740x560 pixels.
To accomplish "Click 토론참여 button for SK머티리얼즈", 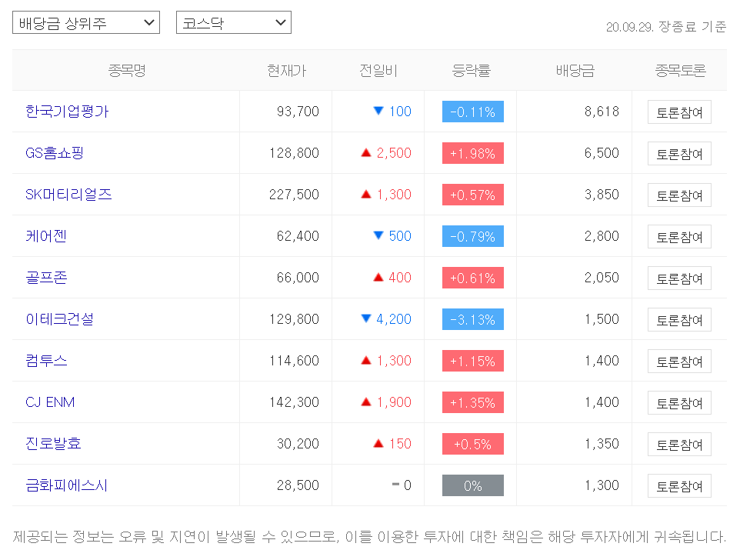I will (679, 195).
